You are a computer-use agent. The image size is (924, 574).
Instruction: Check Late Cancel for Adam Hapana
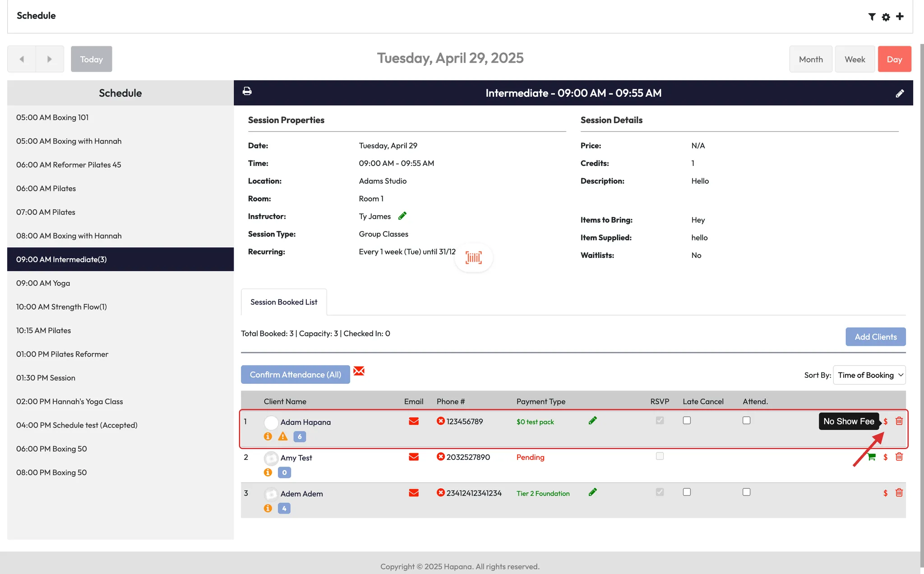[x=687, y=420]
